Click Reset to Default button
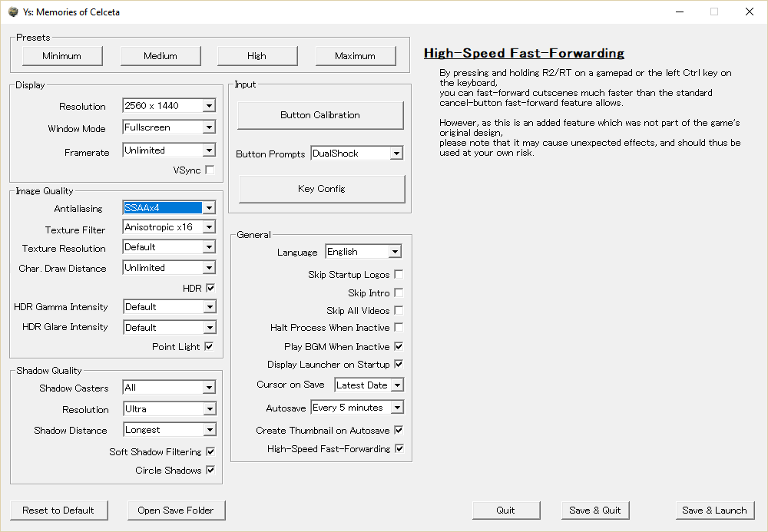The height and width of the screenshot is (532, 768). coord(58,511)
